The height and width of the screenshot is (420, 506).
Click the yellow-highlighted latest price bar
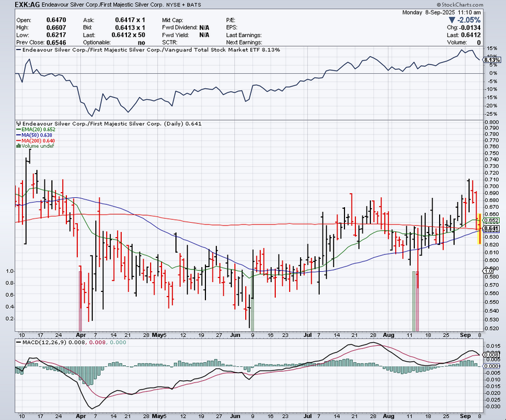pos(479,228)
